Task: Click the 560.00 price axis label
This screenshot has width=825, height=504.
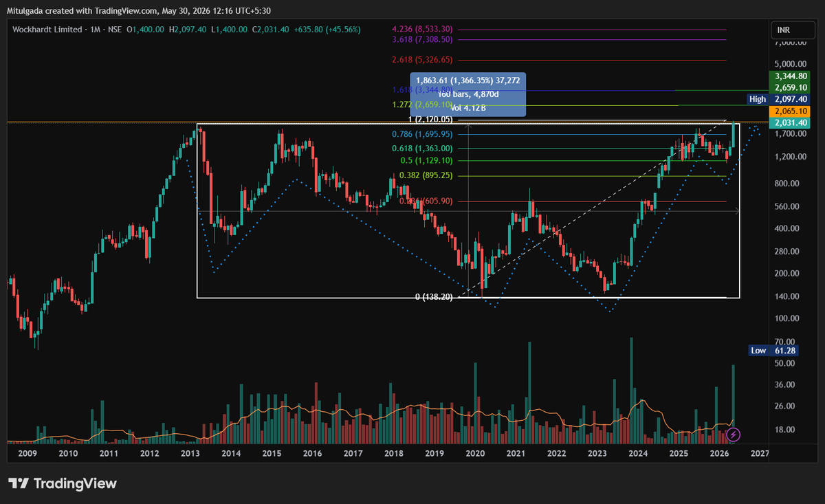Action: pos(789,207)
